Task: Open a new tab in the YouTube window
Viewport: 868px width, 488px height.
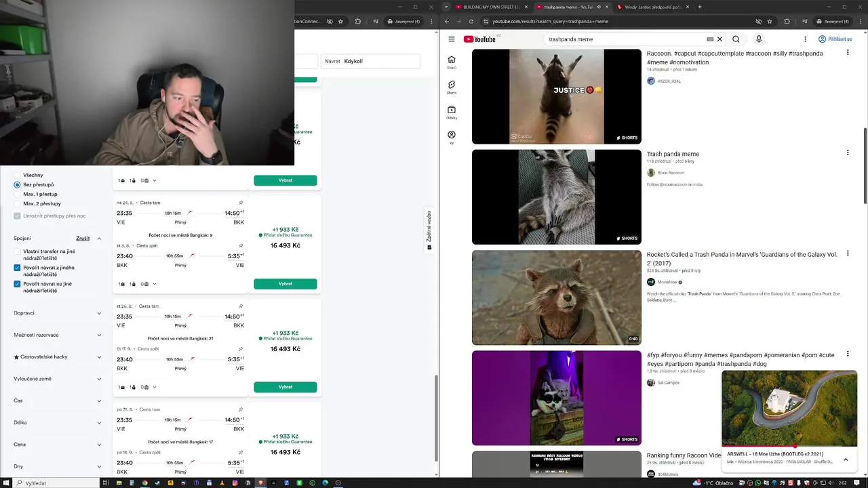Action: (x=699, y=7)
